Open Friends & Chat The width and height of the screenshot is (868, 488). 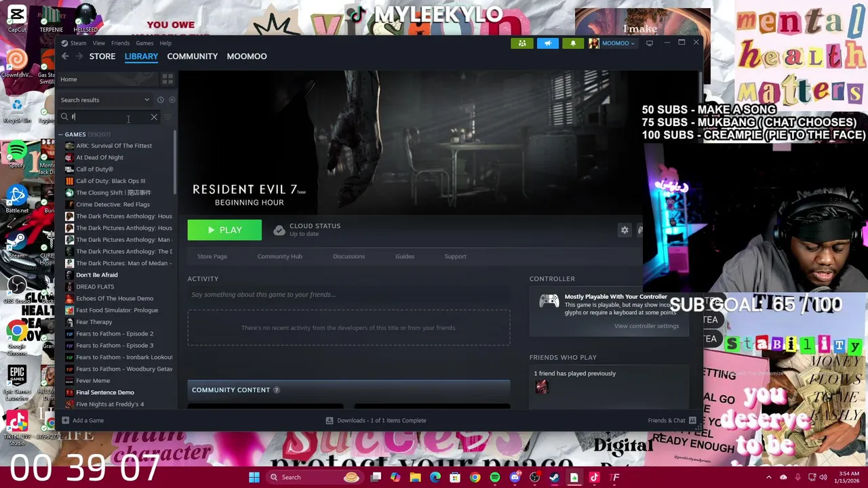[x=671, y=420]
